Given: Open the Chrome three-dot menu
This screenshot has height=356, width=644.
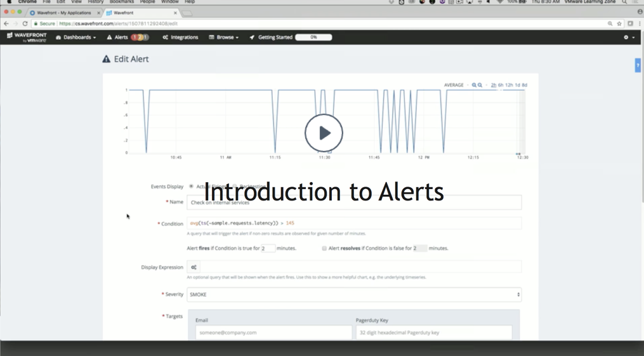Looking at the screenshot, I should (640, 24).
